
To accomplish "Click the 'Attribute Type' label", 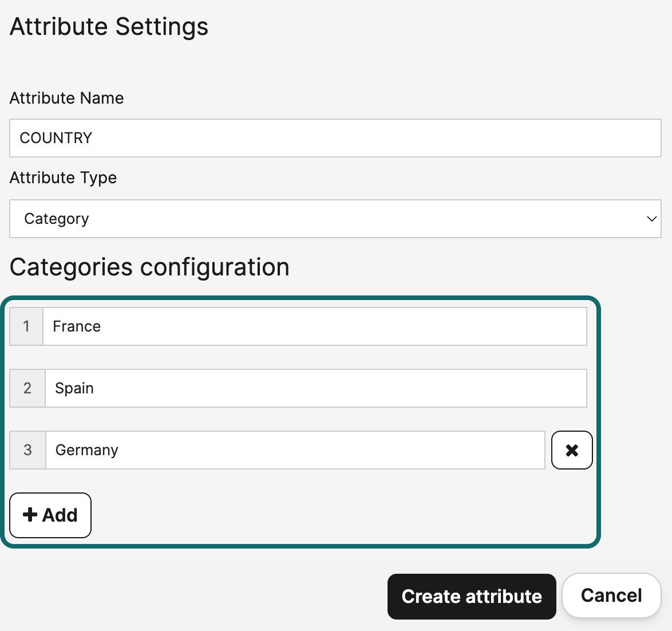I will (x=63, y=178).
